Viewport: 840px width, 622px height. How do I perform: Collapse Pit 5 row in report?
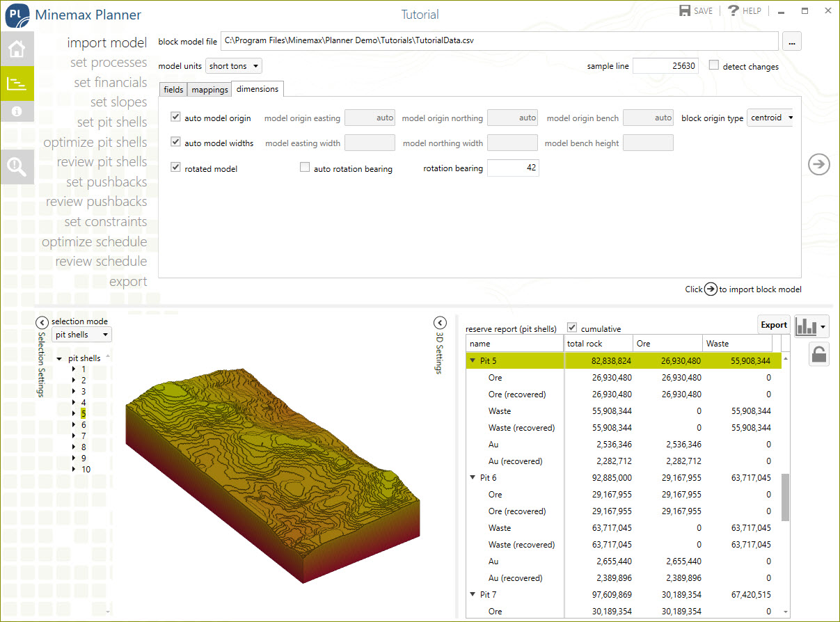click(474, 361)
